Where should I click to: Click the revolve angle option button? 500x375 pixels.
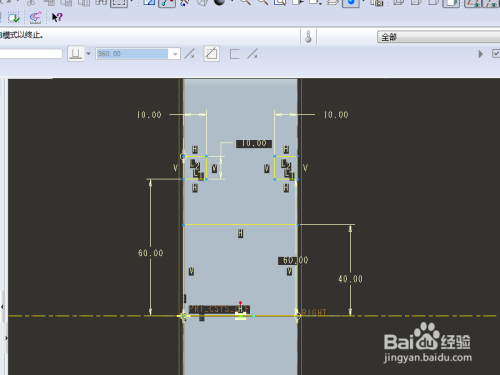tap(75, 54)
